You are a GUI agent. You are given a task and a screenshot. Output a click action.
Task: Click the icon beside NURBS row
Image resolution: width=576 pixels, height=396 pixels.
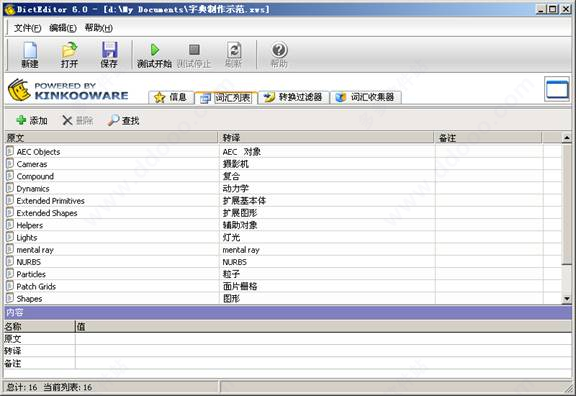10,262
